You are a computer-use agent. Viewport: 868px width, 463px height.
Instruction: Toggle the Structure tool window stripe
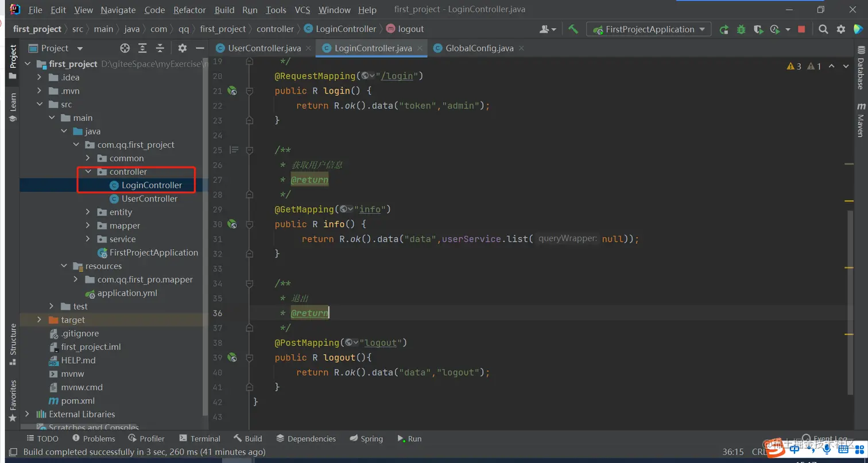click(13, 344)
